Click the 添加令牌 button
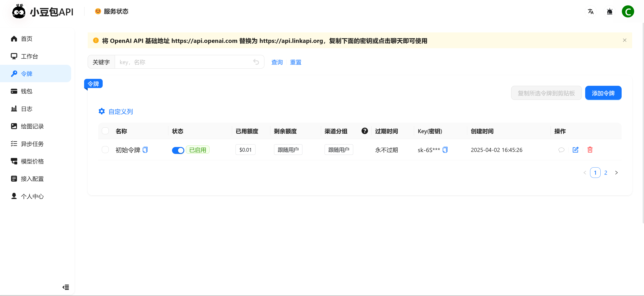Image resolution: width=644 pixels, height=296 pixels. (x=603, y=93)
